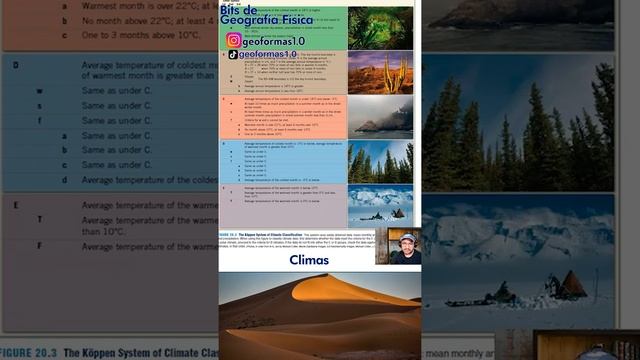Select the small conifer forest thumbnail
The width and height of the screenshot is (640, 360).
click(x=380, y=162)
